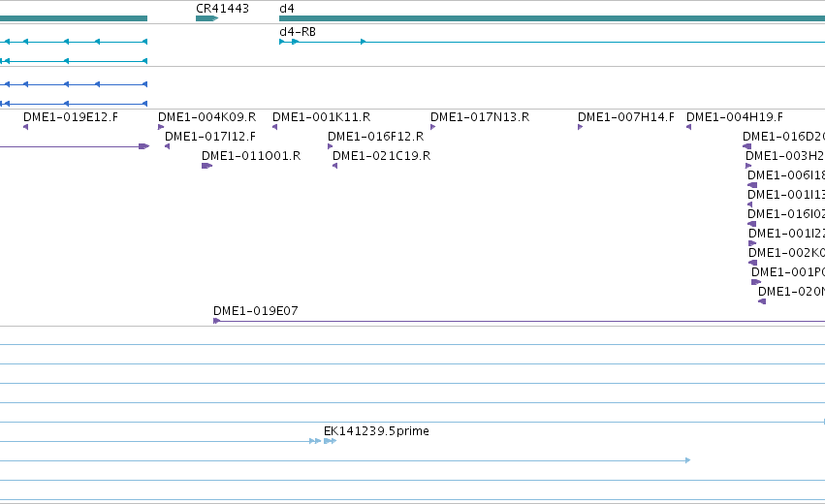Click the DME1-001K11.R label
This screenshot has height=504, width=825.
[321, 117]
